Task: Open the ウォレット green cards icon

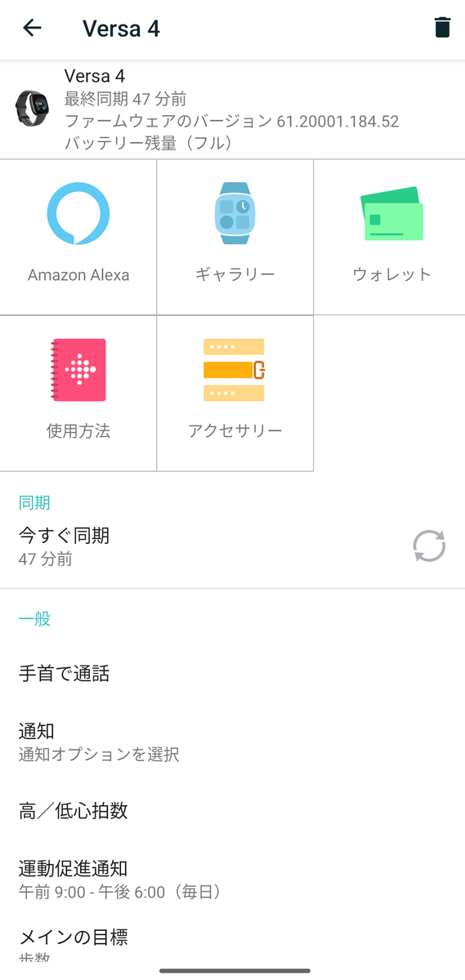Action: [x=392, y=214]
